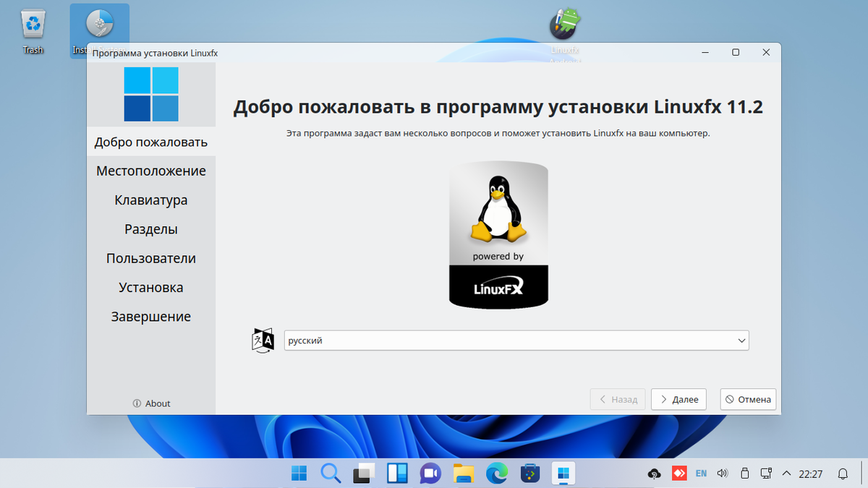
Task: Minimize the installer window
Action: point(705,53)
